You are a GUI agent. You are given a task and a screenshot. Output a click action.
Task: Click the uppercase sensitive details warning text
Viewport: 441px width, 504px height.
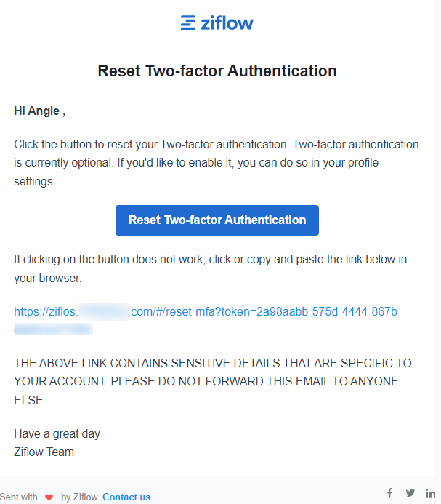pos(212,381)
